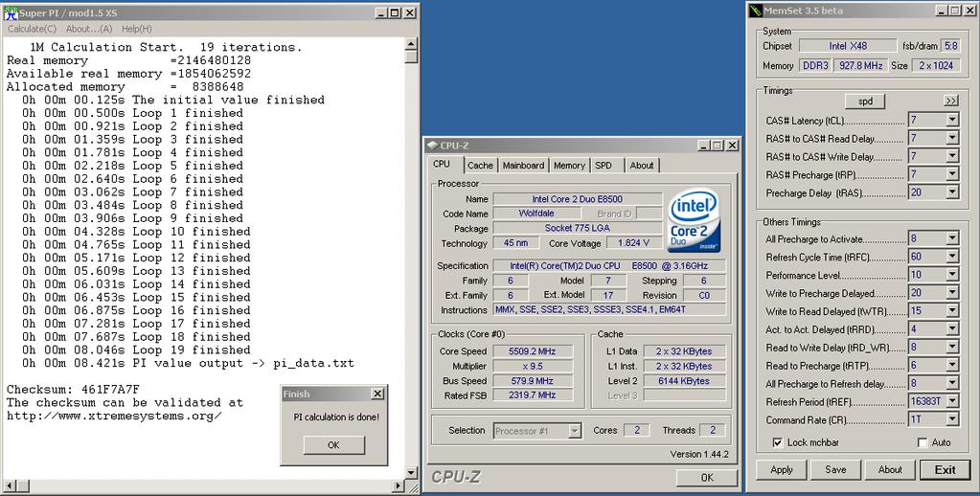The width and height of the screenshot is (980, 496).
Task: Click the >> expand button in MemSet
Action: click(950, 101)
